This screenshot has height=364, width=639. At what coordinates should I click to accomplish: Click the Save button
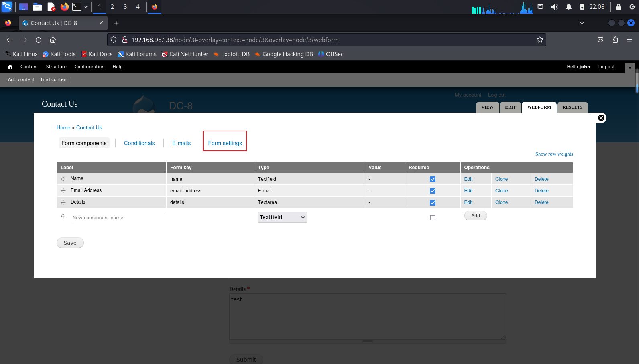coord(70,243)
